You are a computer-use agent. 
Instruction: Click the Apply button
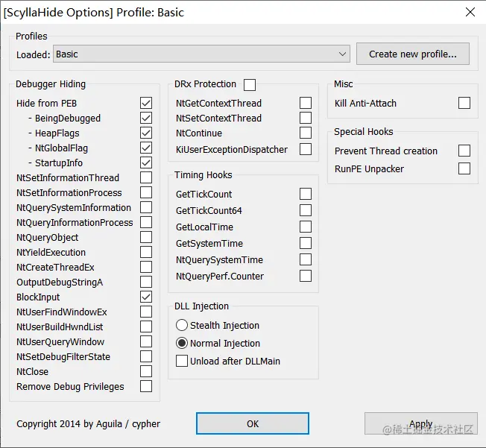pos(421,423)
